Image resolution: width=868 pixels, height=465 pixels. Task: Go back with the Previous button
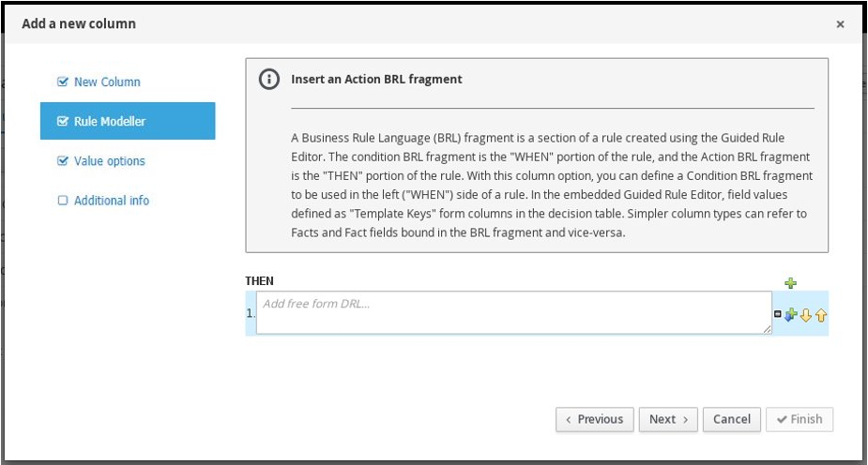click(595, 419)
